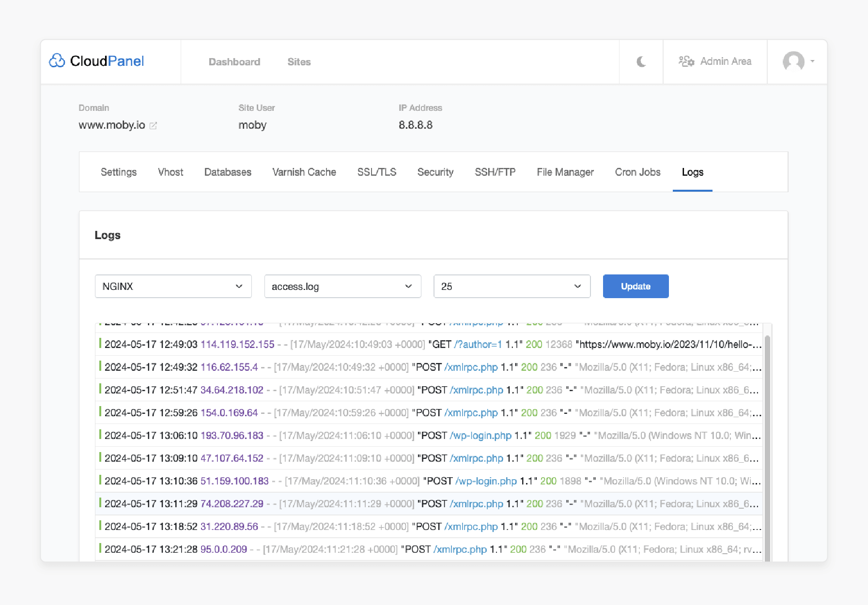Click the /?author=1 request path
868x605 pixels.
coord(478,345)
